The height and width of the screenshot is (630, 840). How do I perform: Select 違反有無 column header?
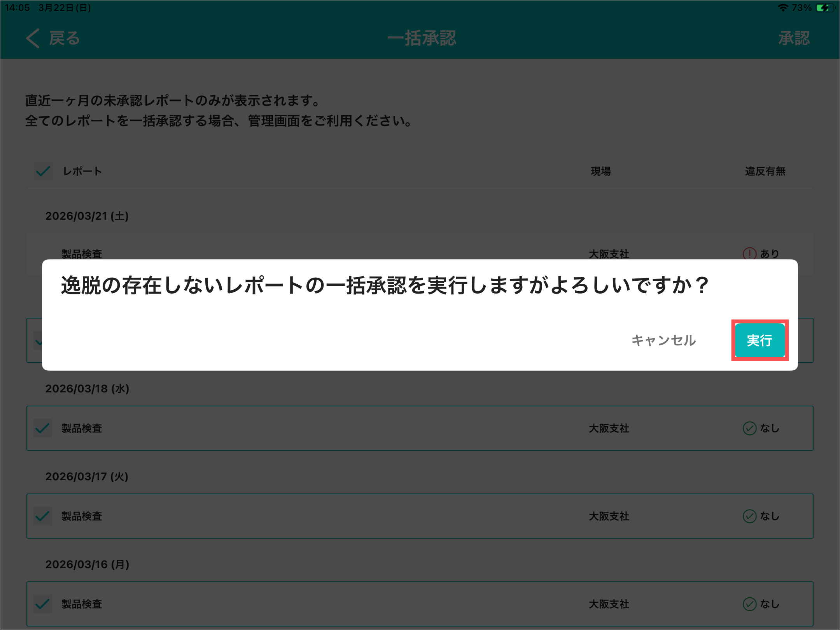coord(765,171)
